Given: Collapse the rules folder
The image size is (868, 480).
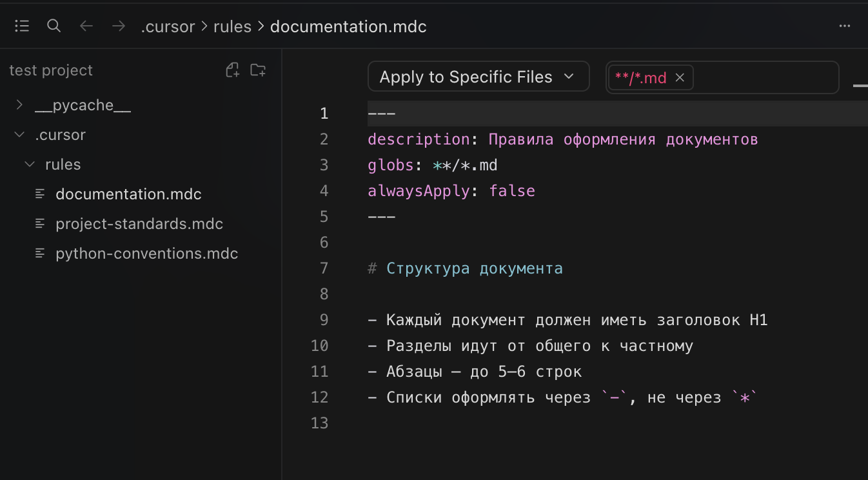Looking at the screenshot, I should tap(30, 165).
